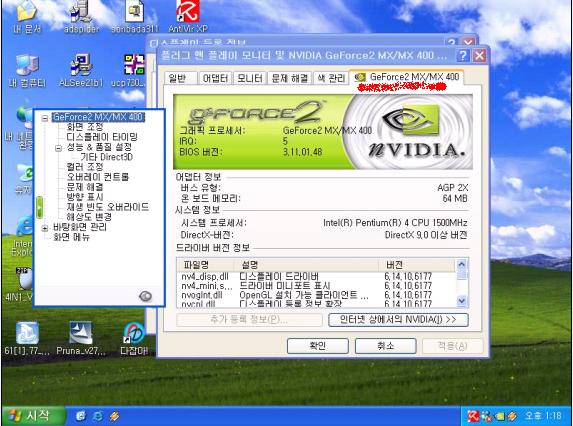
Task: Select 화면 조정 in the tree
Action: coord(85,127)
